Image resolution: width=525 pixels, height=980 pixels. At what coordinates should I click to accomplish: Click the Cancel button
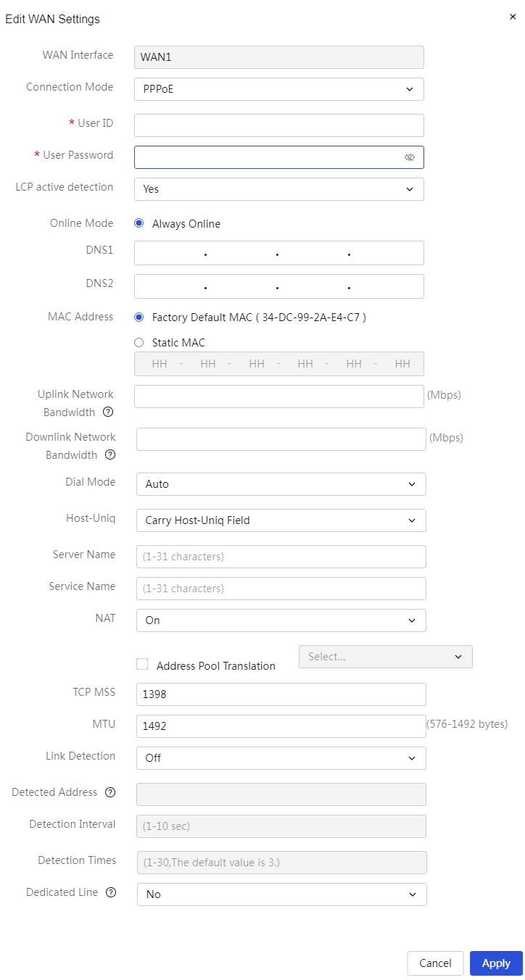point(435,963)
